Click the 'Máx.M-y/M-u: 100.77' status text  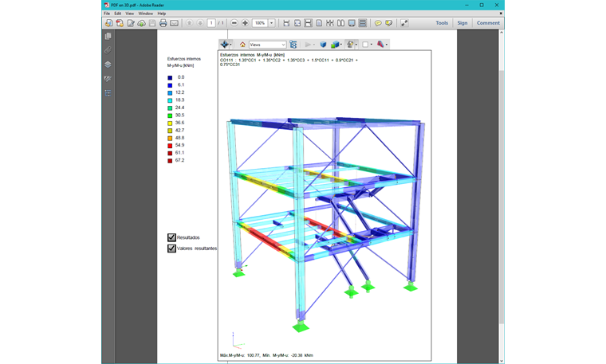click(241, 355)
